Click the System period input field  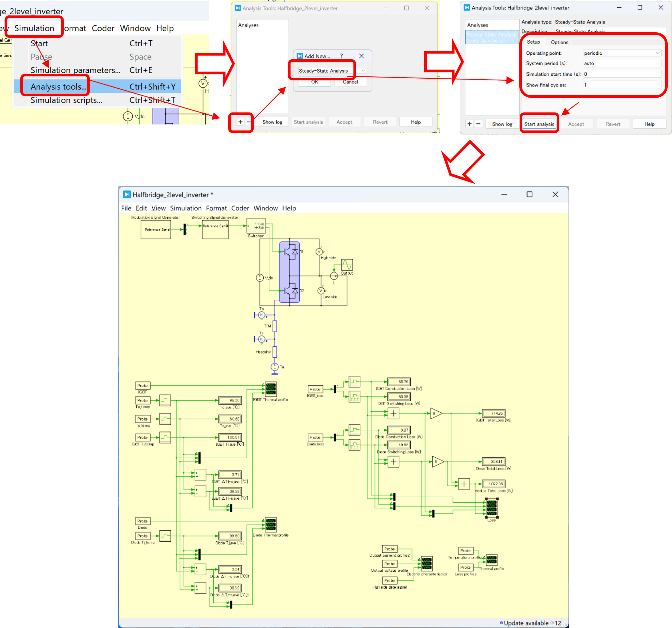[x=622, y=63]
